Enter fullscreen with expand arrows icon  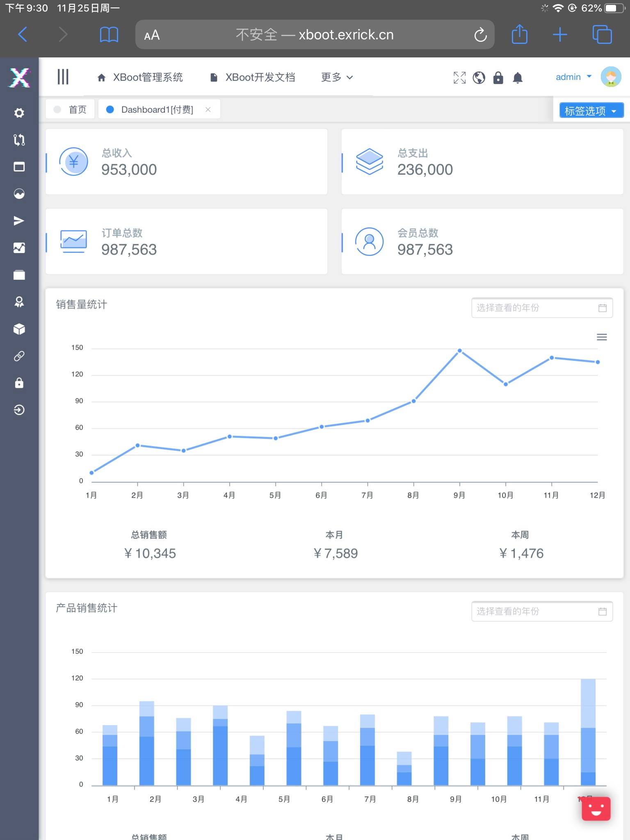point(460,78)
